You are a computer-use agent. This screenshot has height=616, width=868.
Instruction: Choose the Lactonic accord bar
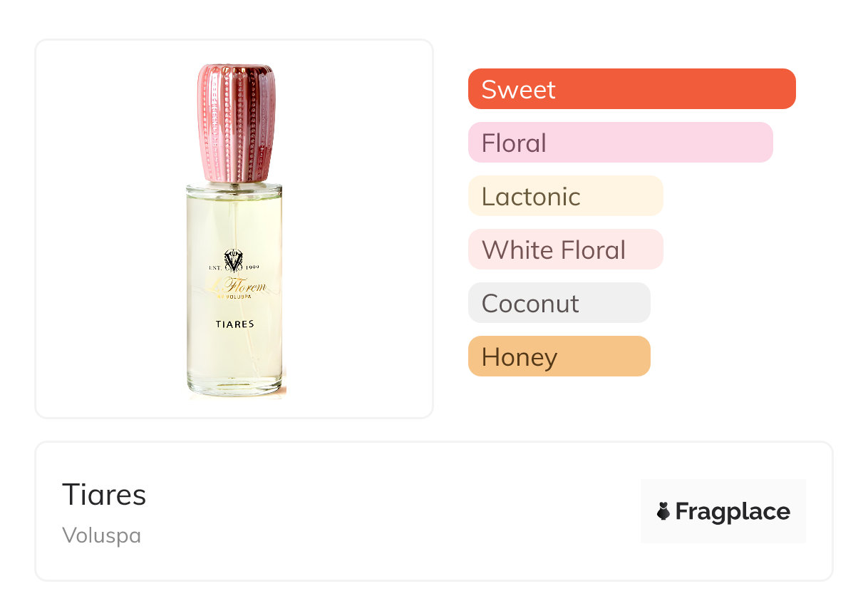pos(565,196)
